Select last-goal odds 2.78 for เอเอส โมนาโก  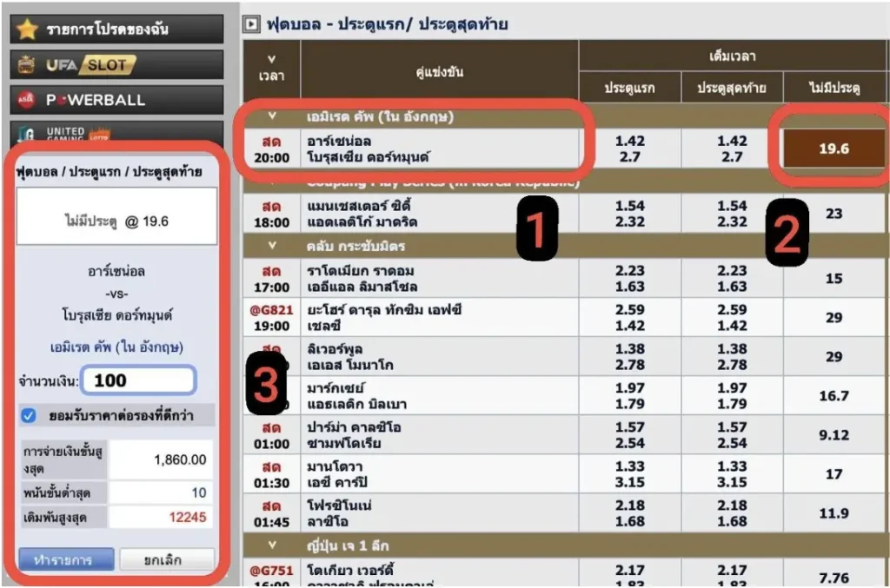pyautogui.click(x=732, y=365)
